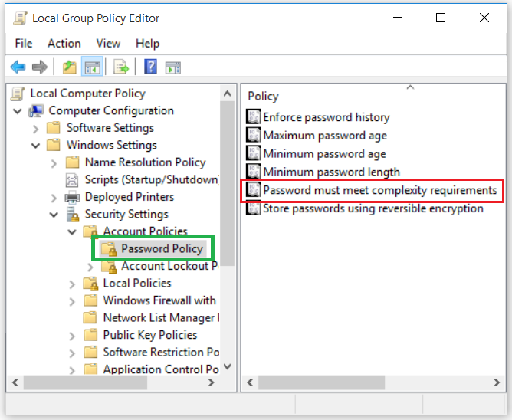Click the Security Settings lock icon

click(x=73, y=215)
